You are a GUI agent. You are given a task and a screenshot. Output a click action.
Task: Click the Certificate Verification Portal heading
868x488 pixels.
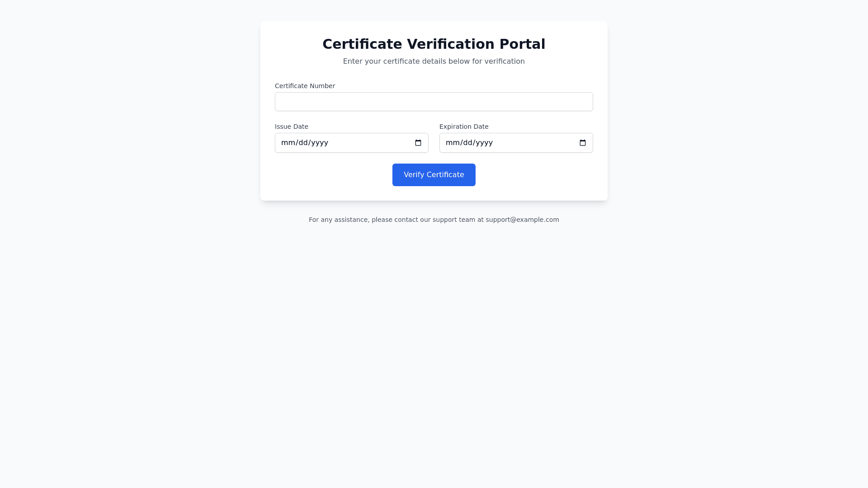[434, 44]
